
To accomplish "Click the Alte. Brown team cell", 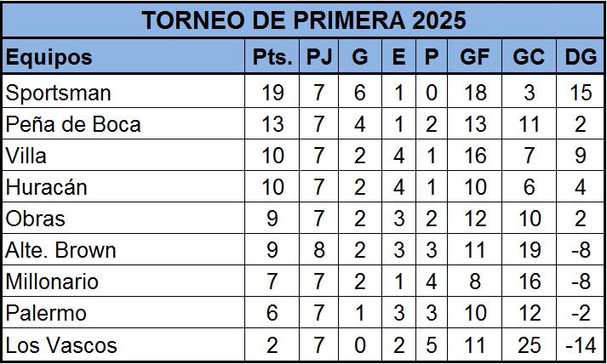I will [x=124, y=250].
